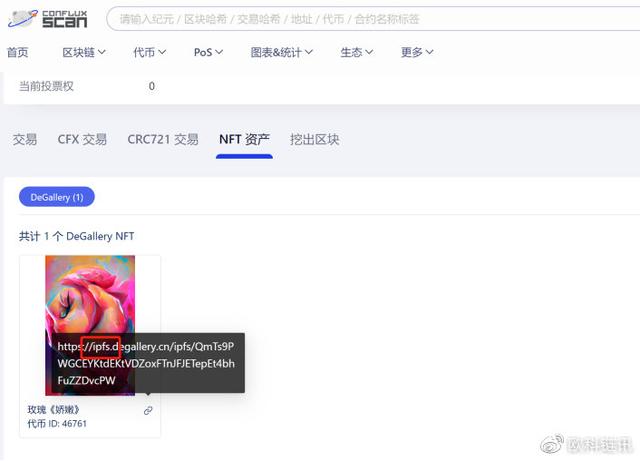Click the ipfs.degallery.cn URL tooltip text

[146, 363]
